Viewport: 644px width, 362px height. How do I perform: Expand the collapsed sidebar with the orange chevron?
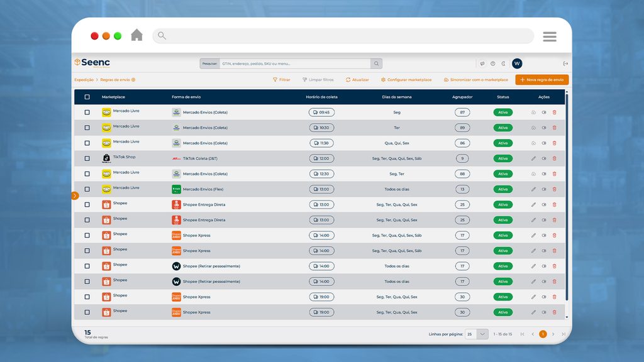tap(75, 196)
